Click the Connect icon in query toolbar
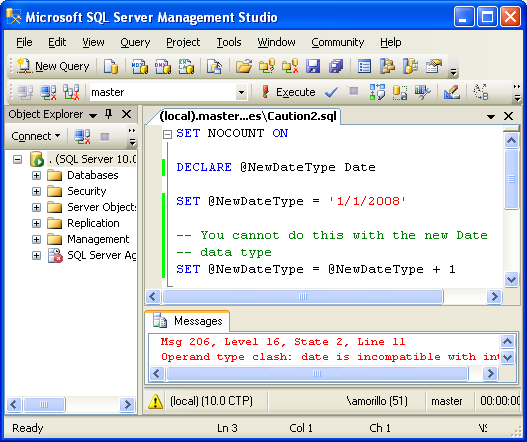This screenshot has width=527, height=442. (x=25, y=92)
